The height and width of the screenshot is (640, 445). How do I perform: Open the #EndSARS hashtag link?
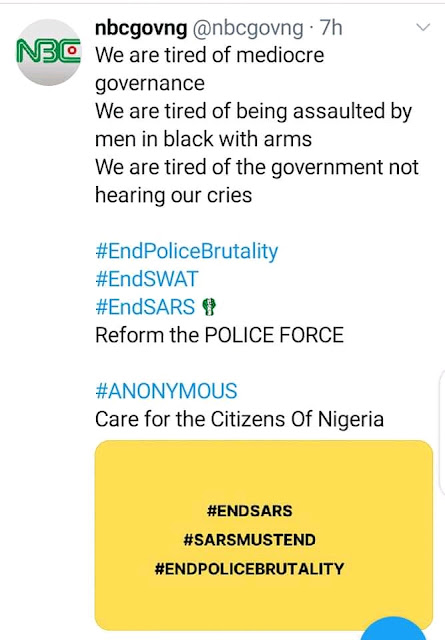(x=145, y=307)
